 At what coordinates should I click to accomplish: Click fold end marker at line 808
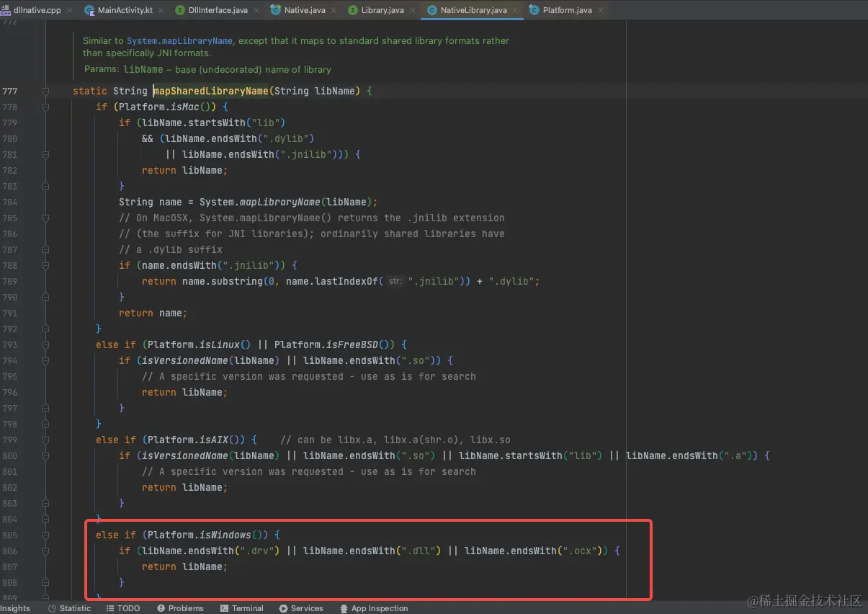point(45,583)
